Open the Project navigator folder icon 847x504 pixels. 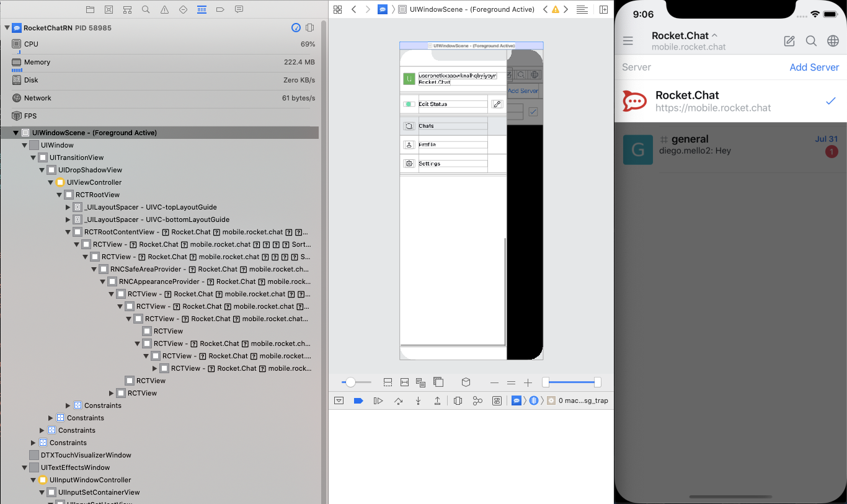(x=90, y=10)
